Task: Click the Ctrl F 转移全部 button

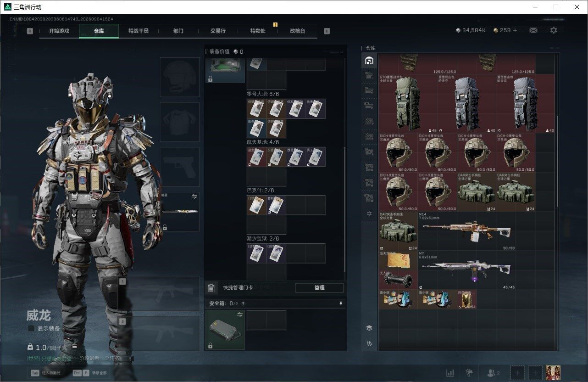Action: tap(90, 373)
